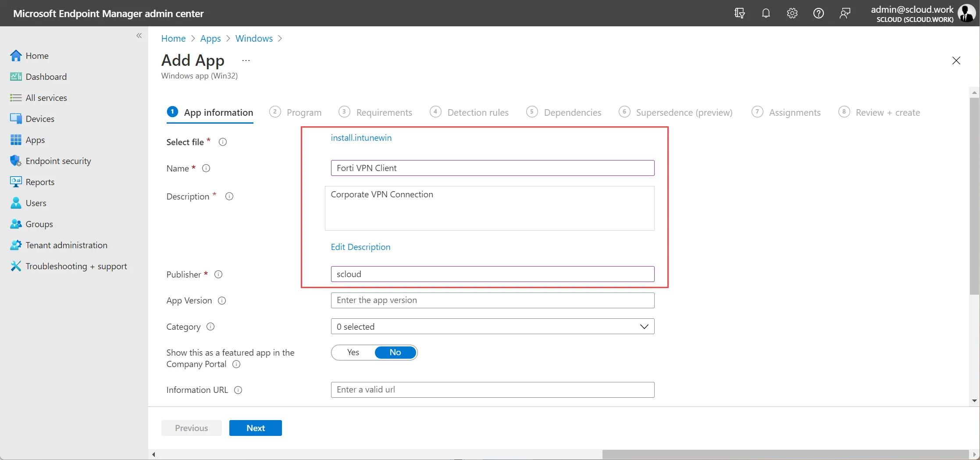Click the horizontal scrollbar left arrow
This screenshot has width=980, height=460.
click(153, 455)
